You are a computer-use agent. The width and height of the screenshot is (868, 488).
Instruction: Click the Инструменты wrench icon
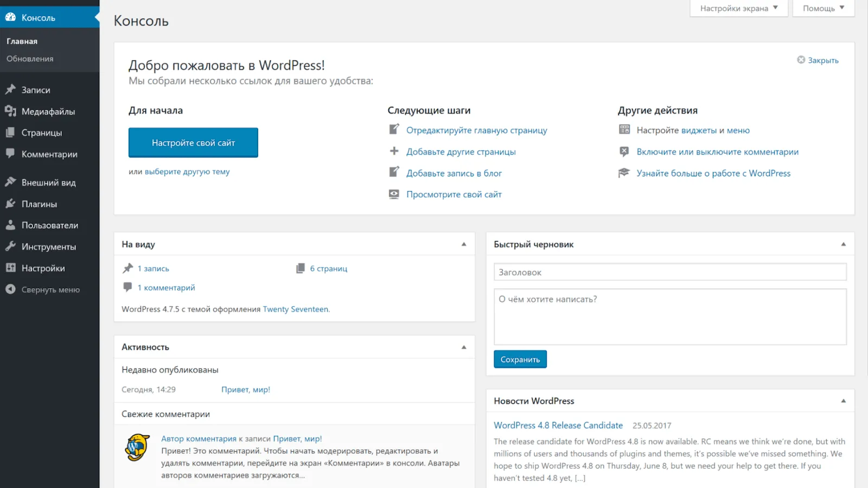point(10,246)
